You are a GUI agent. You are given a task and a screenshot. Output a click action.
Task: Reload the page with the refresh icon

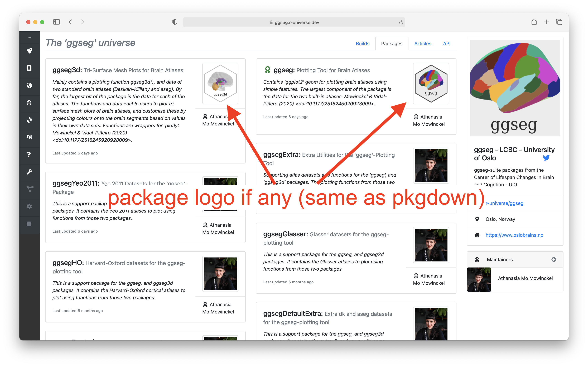(401, 22)
